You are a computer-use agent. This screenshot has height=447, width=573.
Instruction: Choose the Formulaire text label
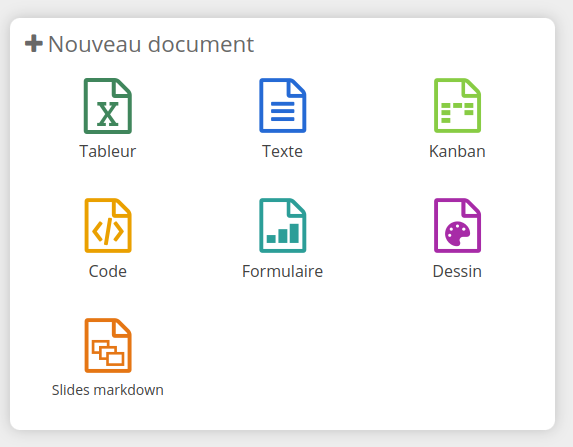point(282,271)
